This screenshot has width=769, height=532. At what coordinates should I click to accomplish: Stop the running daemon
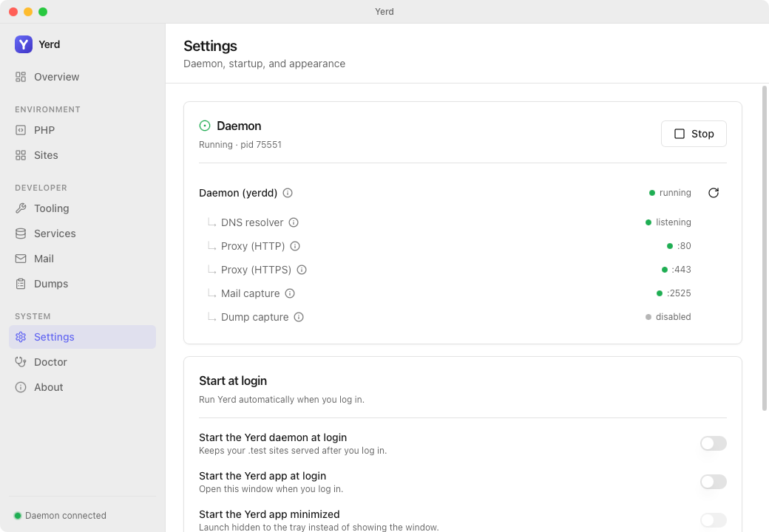pyautogui.click(x=694, y=134)
